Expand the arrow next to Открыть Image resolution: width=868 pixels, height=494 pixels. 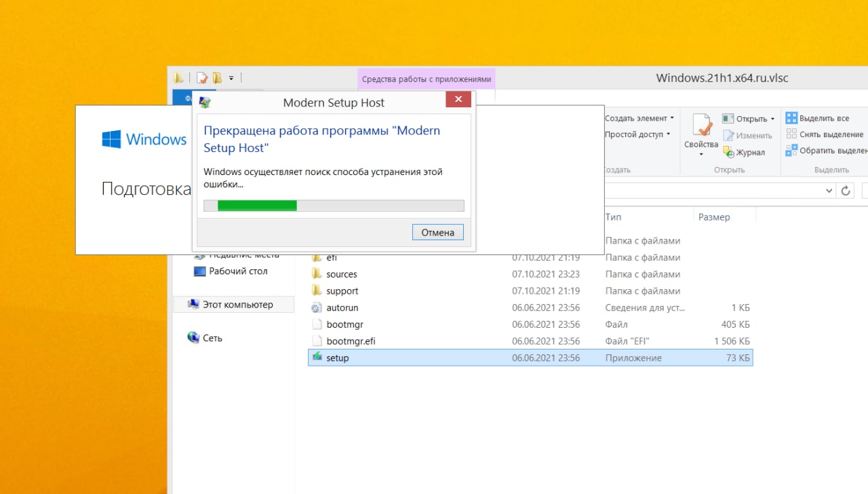[772, 119]
